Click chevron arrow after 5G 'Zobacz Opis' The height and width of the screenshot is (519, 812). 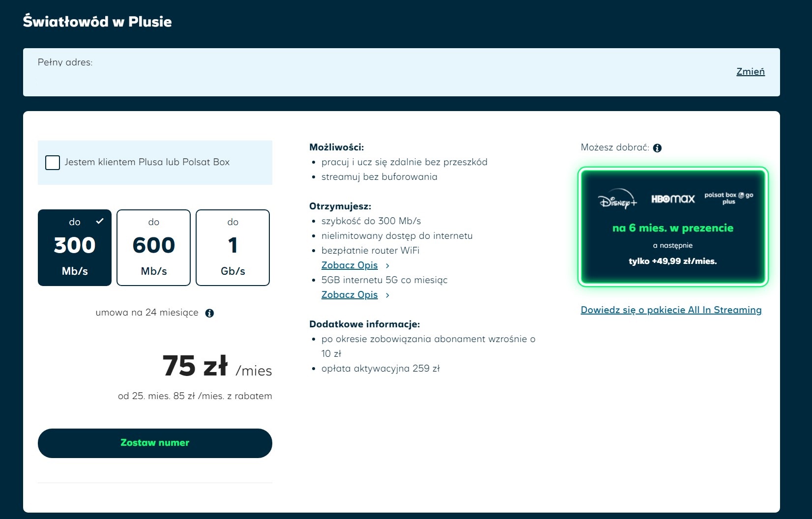[x=387, y=295]
